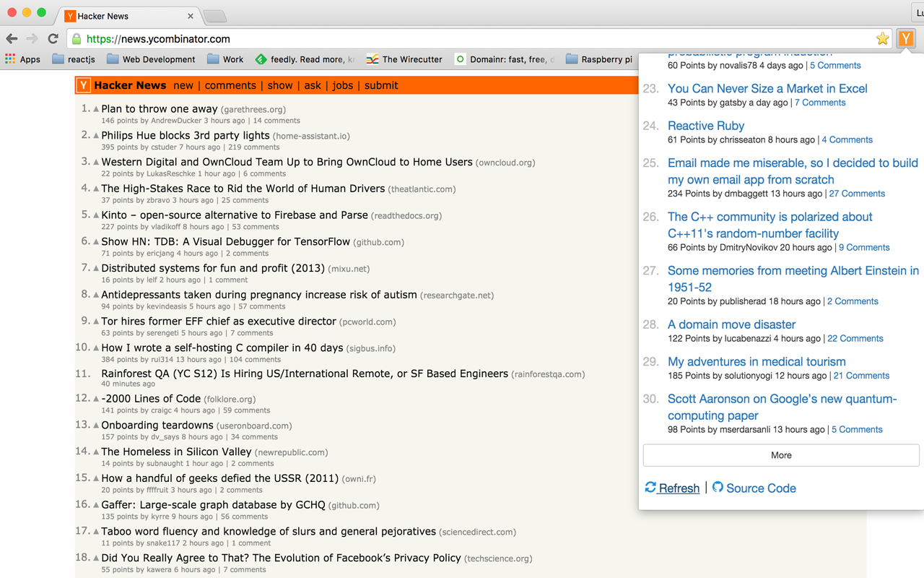Upvote 'Philips Hue blocks 3rd party lights'
The height and width of the screenshot is (578, 924).
[96, 136]
